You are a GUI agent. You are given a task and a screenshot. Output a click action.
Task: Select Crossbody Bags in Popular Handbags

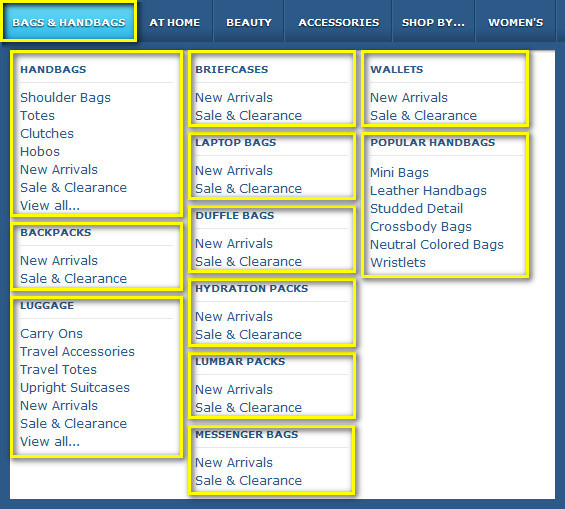click(421, 227)
